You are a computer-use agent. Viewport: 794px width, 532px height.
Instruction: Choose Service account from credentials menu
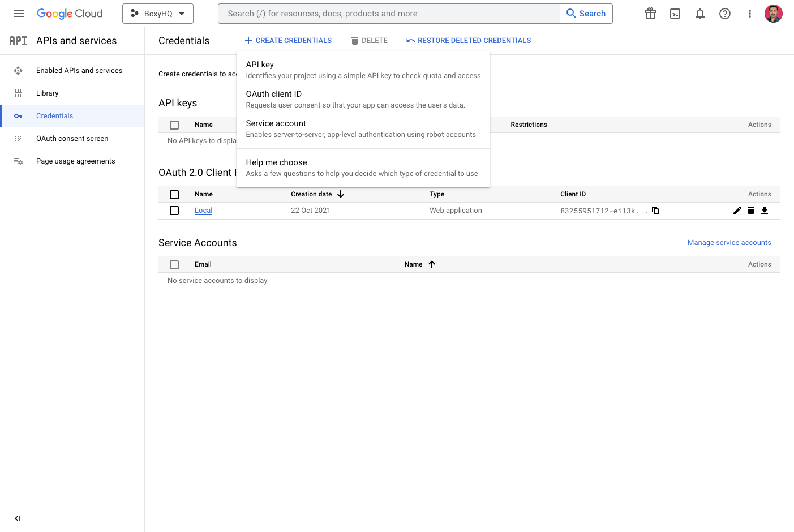click(x=276, y=123)
